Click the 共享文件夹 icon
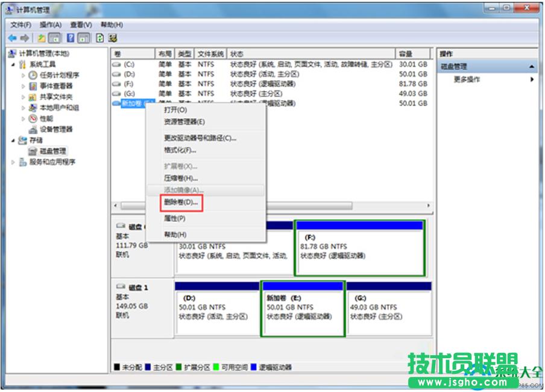The height and width of the screenshot is (392, 545). (x=33, y=96)
